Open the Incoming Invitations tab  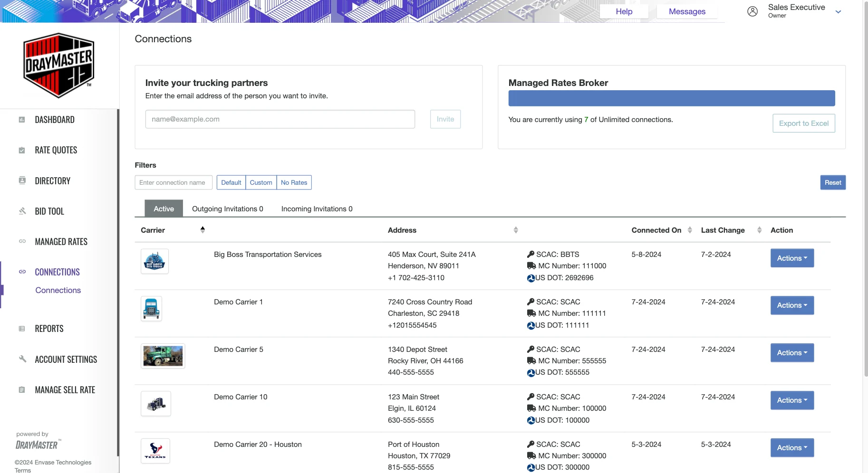click(317, 209)
